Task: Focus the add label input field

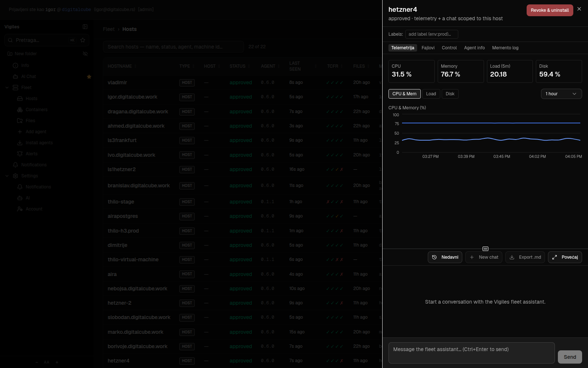Action: click(431, 34)
